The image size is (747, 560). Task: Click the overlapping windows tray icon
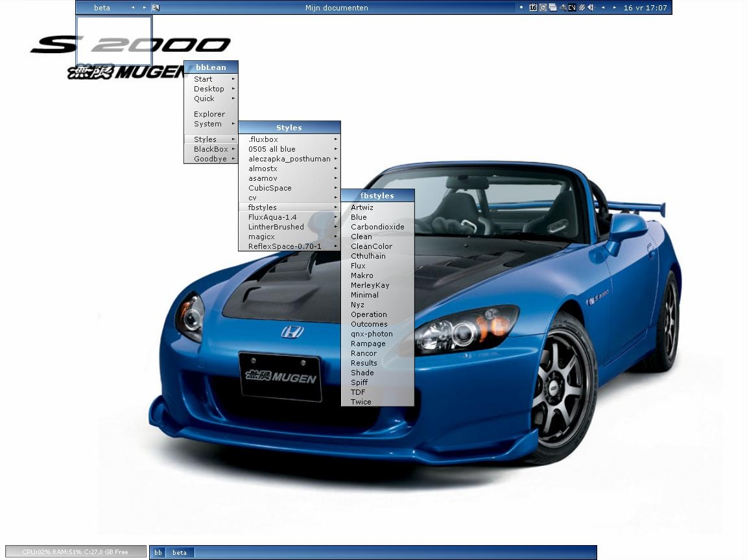552,8
